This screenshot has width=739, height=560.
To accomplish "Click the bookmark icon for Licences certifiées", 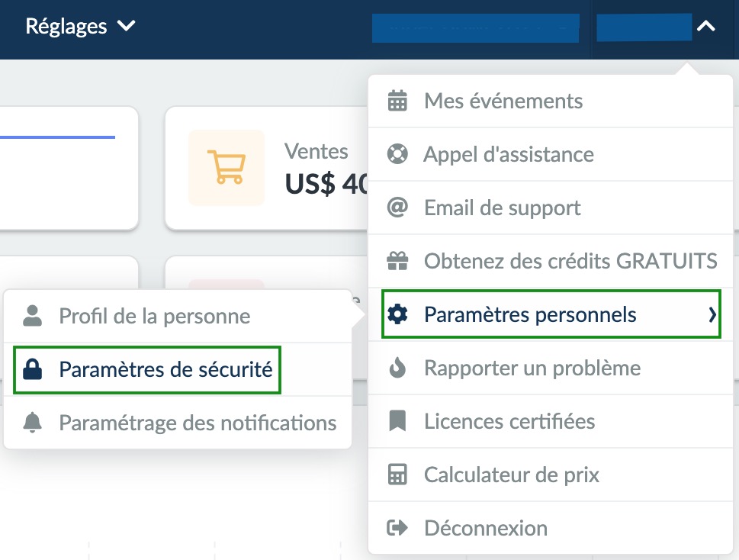I will pos(397,421).
